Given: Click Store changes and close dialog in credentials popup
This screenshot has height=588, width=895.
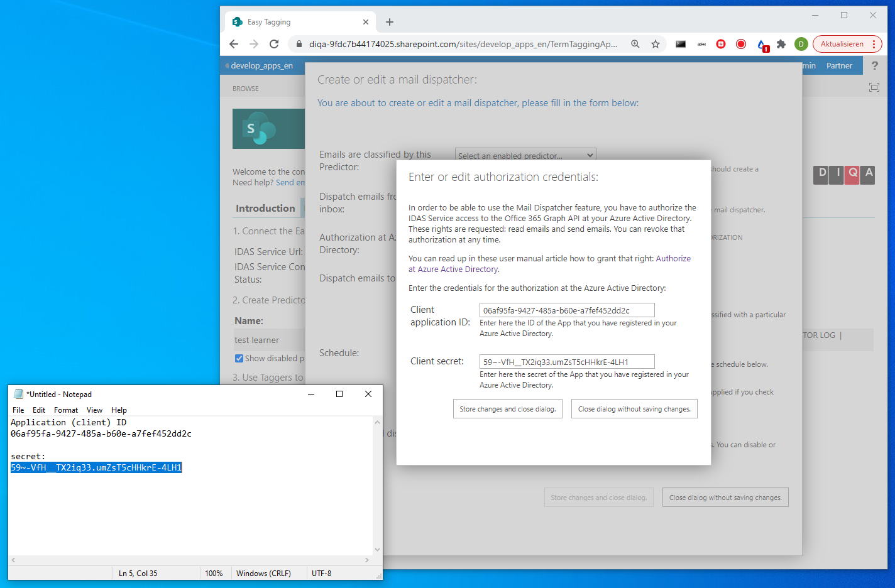Looking at the screenshot, I should tap(507, 409).
